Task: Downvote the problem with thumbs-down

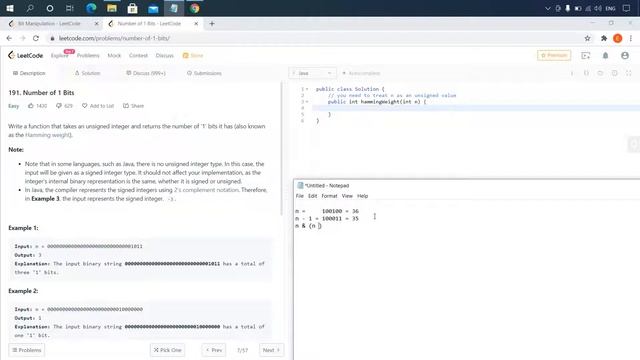Action: click(59, 106)
